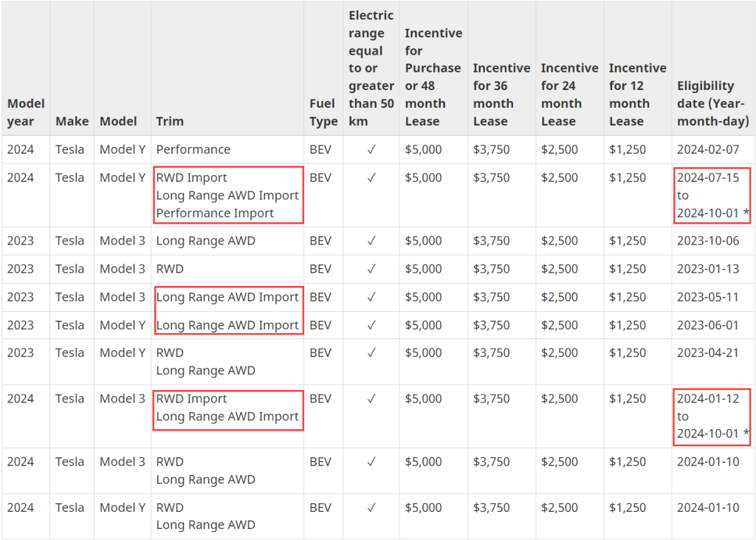
Task: Click the "Incentive for 12 month Lease" header
Action: 637,95
